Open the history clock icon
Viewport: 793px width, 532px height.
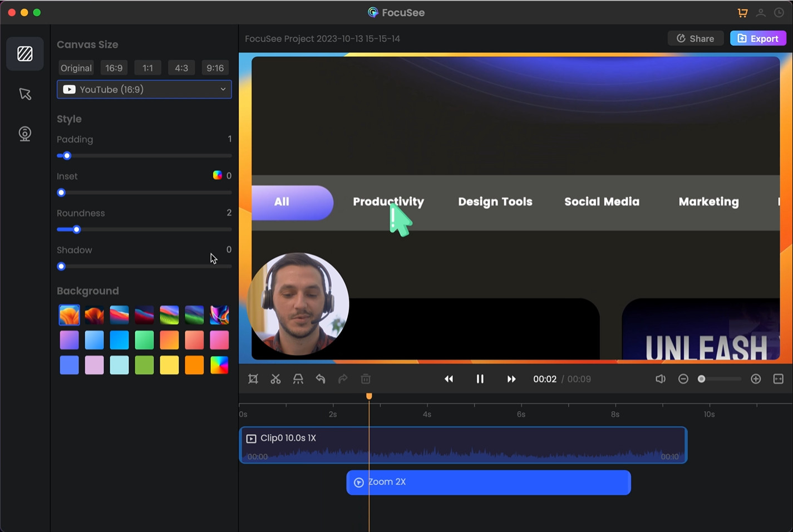tap(779, 12)
